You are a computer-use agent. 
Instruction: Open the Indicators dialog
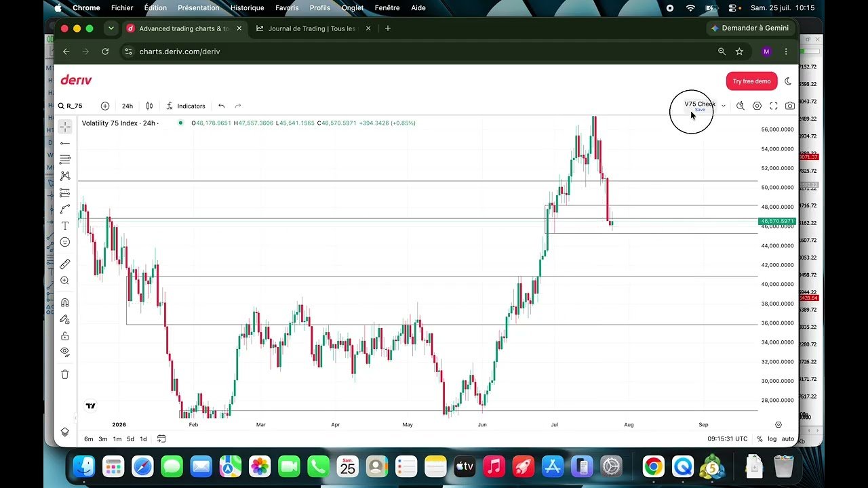[x=185, y=106]
